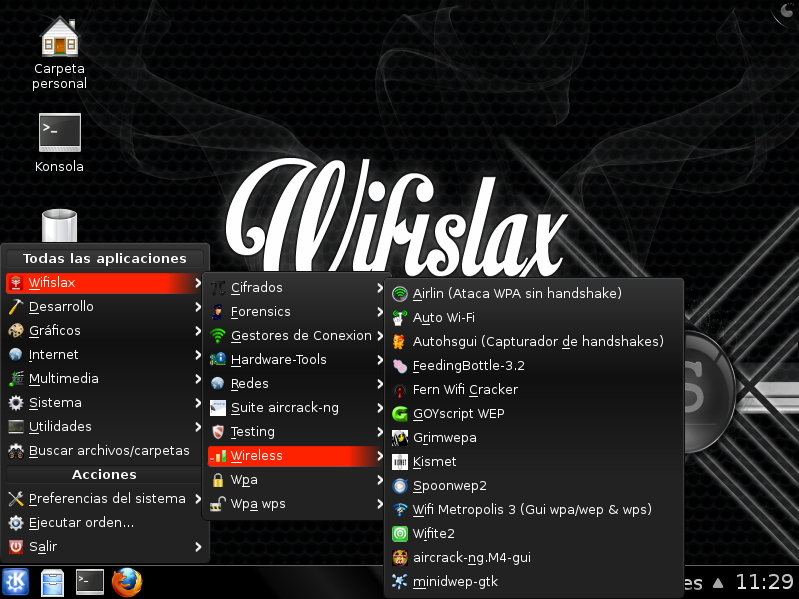Click the Cifrados pi icon
Screen dimensions: 799x599
[218, 288]
